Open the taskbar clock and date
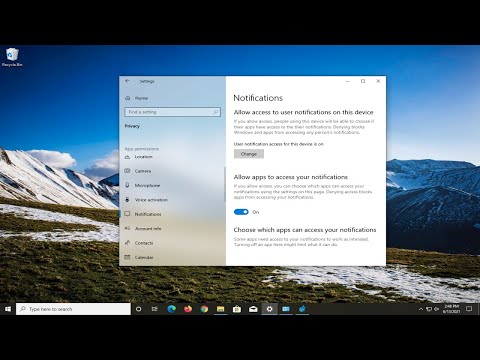Image resolution: width=480 pixels, height=360 pixels. tap(451, 309)
